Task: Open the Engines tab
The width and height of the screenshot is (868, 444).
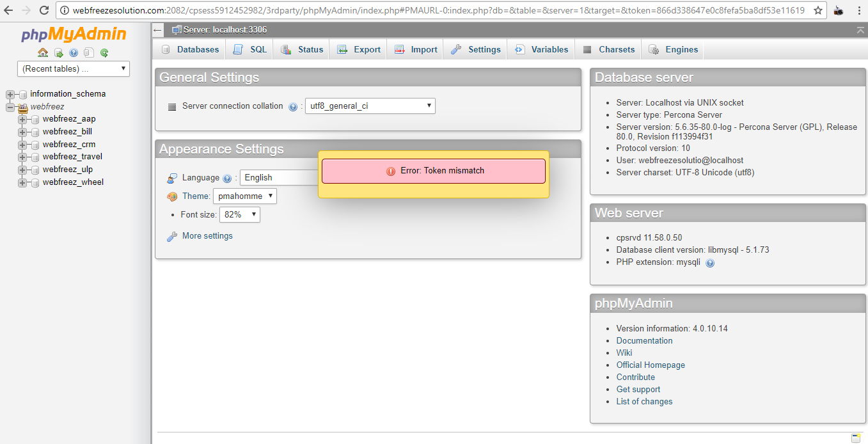Action: [673, 50]
